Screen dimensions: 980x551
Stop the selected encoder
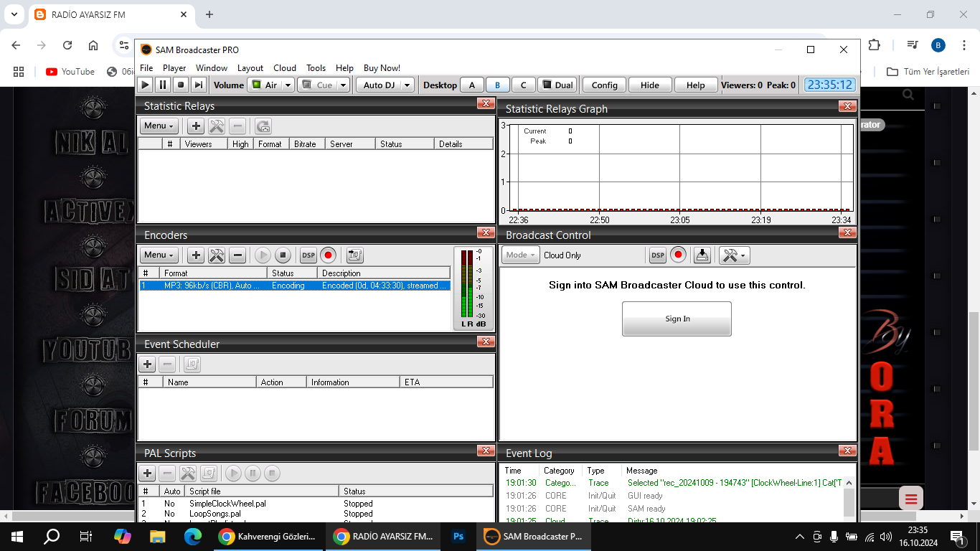pyautogui.click(x=283, y=255)
